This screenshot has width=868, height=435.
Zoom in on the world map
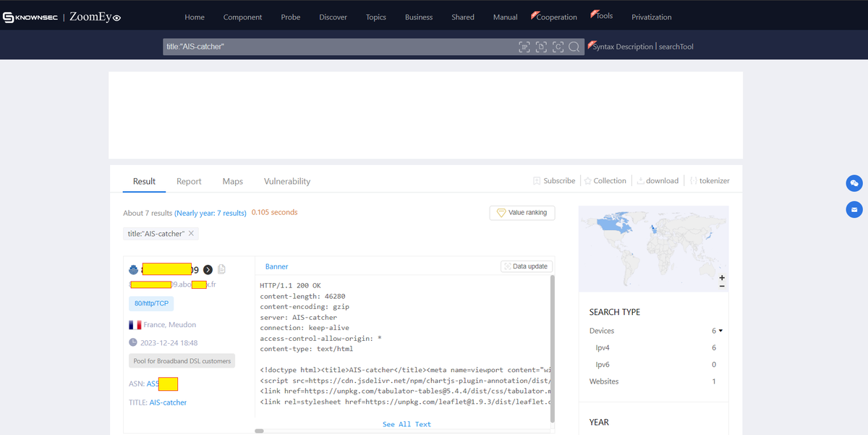[722, 277]
